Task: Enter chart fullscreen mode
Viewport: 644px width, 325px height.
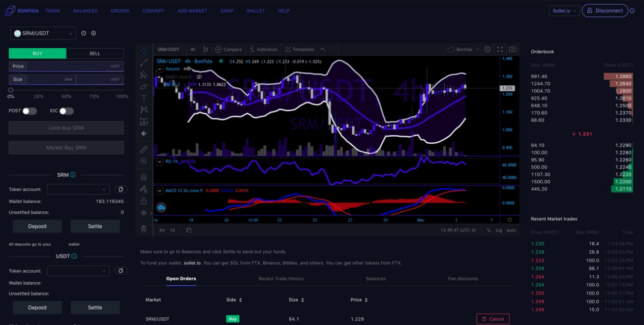Action: pyautogui.click(x=500, y=49)
